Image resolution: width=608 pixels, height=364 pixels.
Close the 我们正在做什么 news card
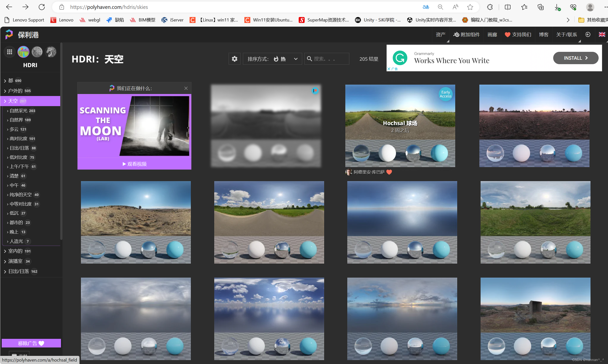pyautogui.click(x=186, y=88)
